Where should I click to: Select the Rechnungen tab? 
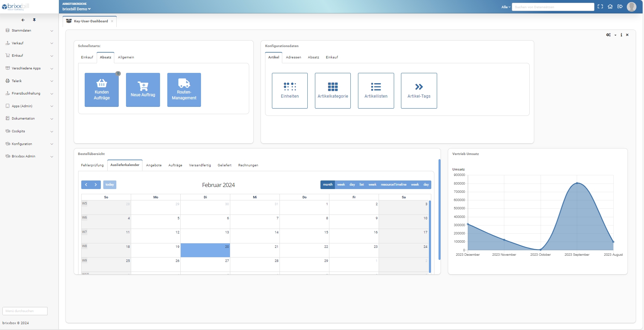[248, 165]
